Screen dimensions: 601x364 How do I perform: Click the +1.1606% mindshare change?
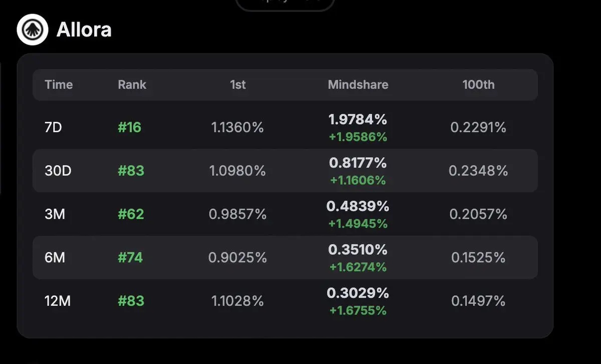coord(358,180)
